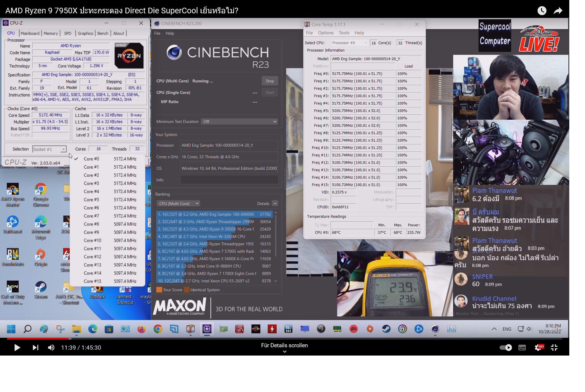Expand 'Für Details scrollen' chevron
585x392 pixels.
pos(285,352)
